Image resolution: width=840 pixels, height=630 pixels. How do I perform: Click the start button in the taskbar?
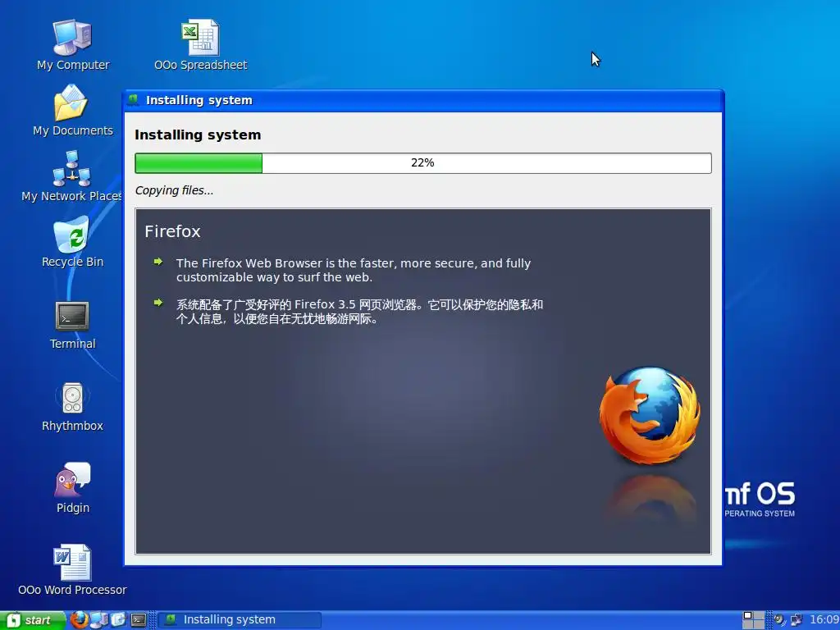click(32, 620)
